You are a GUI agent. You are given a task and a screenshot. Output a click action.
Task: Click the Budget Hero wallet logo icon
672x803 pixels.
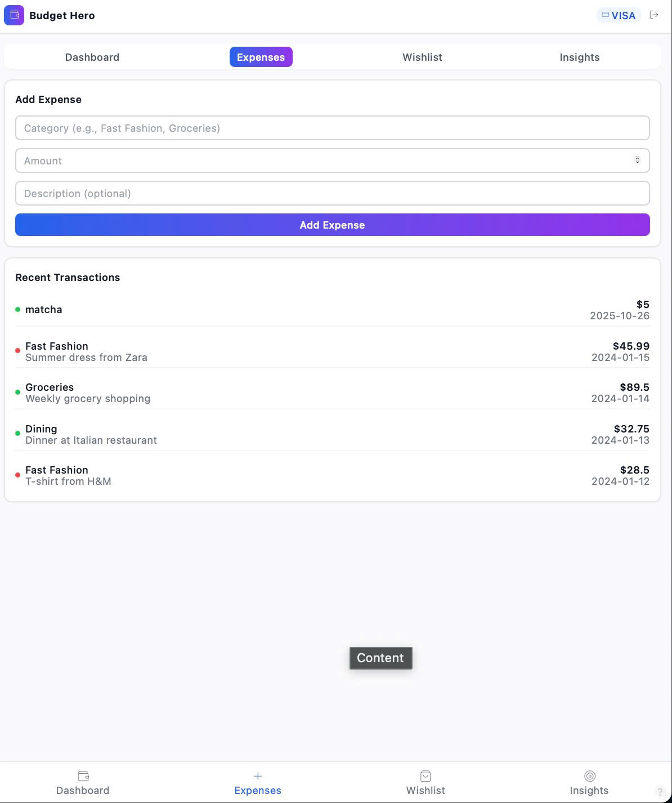(14, 15)
